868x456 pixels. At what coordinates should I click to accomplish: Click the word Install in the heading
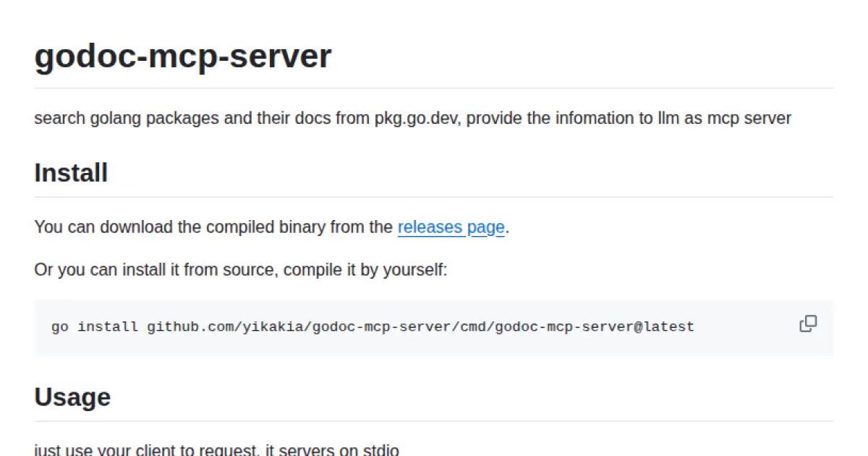coord(70,172)
